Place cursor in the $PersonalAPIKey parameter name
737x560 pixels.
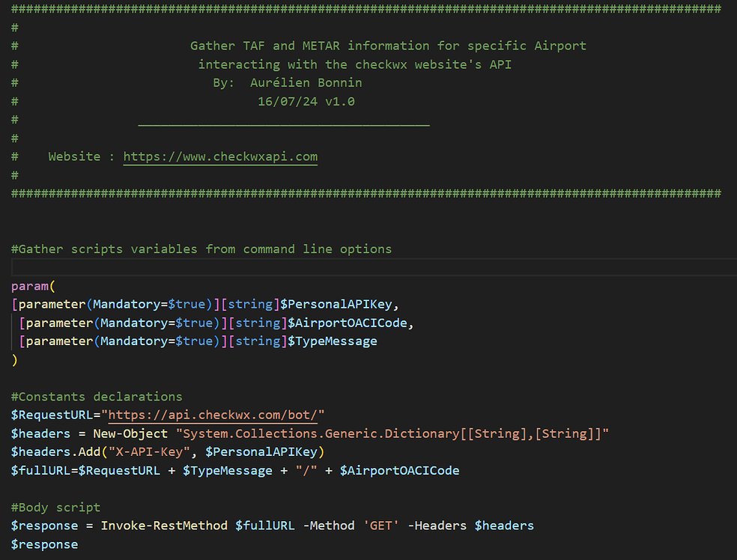(x=345, y=304)
